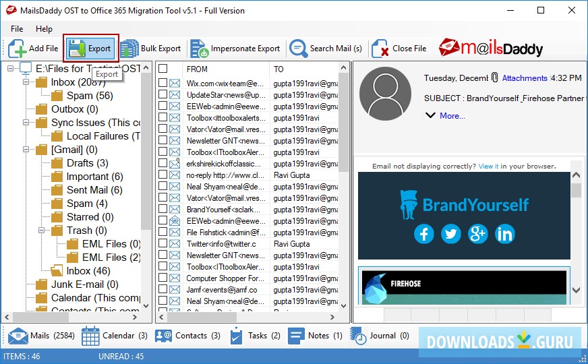
Task: Click the Mails (2584) envelope icon
Action: pyautogui.click(x=18, y=336)
